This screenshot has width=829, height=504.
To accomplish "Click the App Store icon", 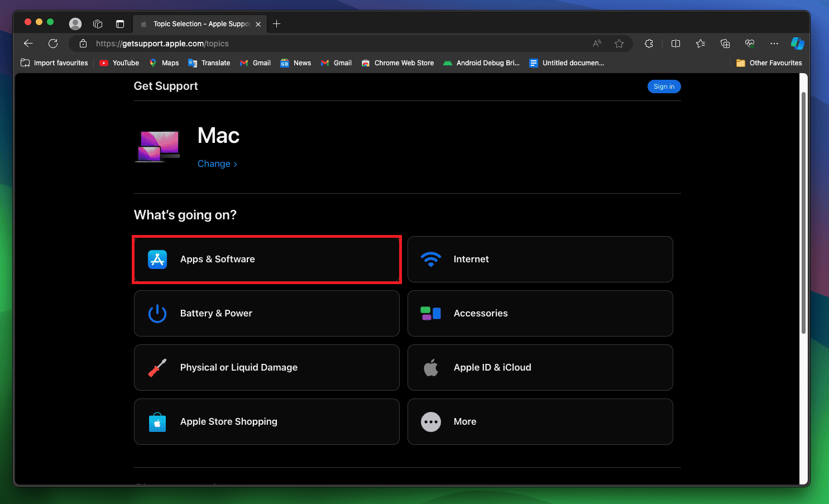I will (x=157, y=260).
